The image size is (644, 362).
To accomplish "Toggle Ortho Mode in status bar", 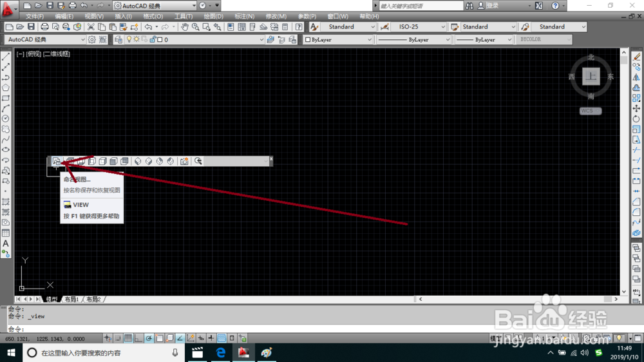I will click(138, 338).
